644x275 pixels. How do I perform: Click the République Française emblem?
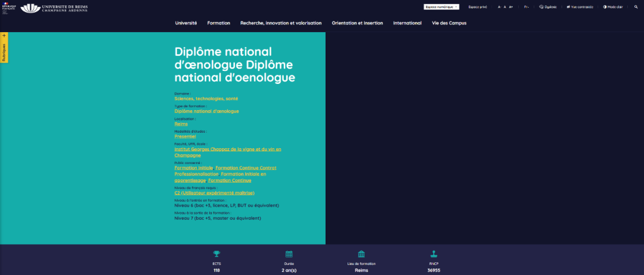[8, 8]
